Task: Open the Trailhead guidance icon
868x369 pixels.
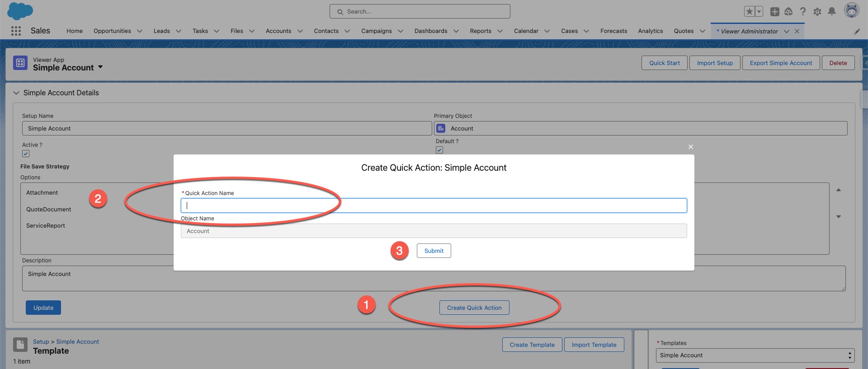Action: pos(788,12)
